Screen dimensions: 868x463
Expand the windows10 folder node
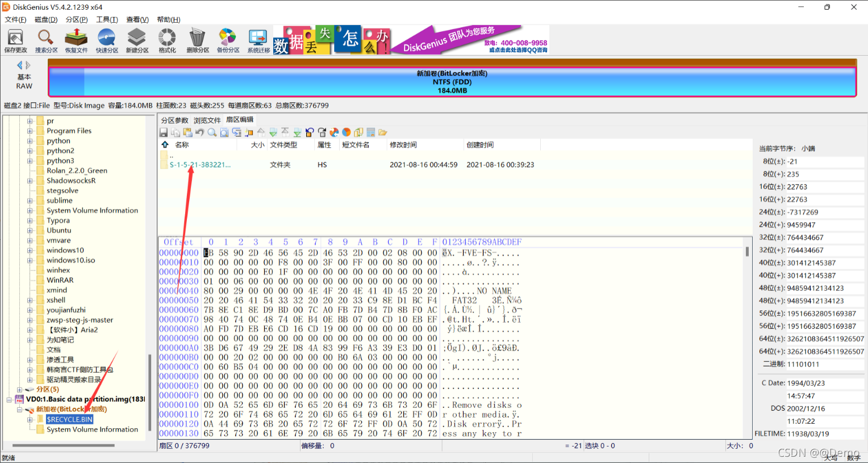click(30, 250)
